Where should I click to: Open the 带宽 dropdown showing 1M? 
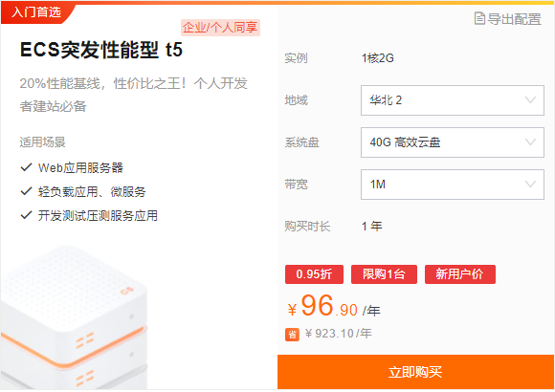click(453, 185)
